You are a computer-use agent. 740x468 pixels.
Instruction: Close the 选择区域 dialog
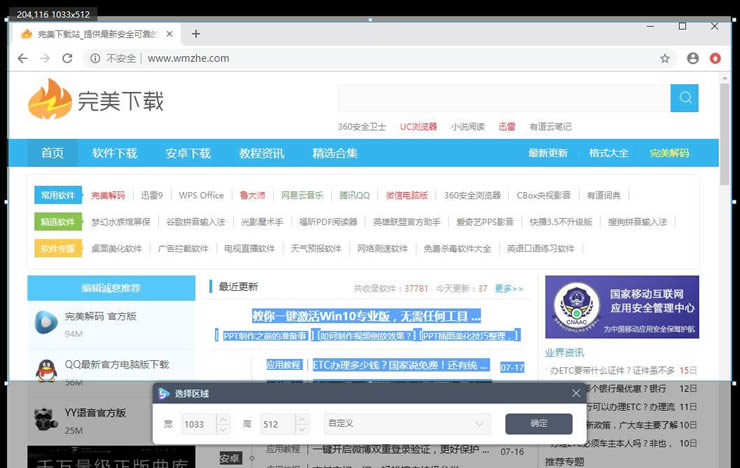coord(576,393)
